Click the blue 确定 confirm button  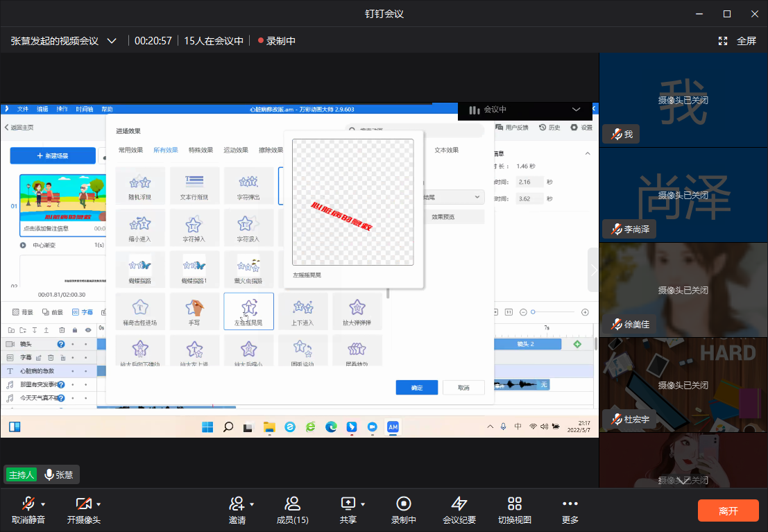(x=416, y=388)
